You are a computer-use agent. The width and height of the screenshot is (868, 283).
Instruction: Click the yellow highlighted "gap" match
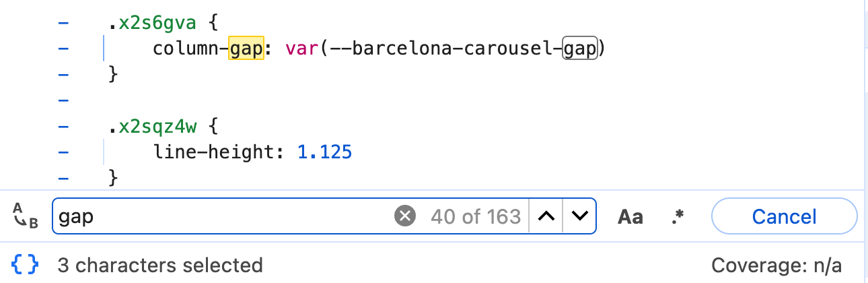point(246,49)
